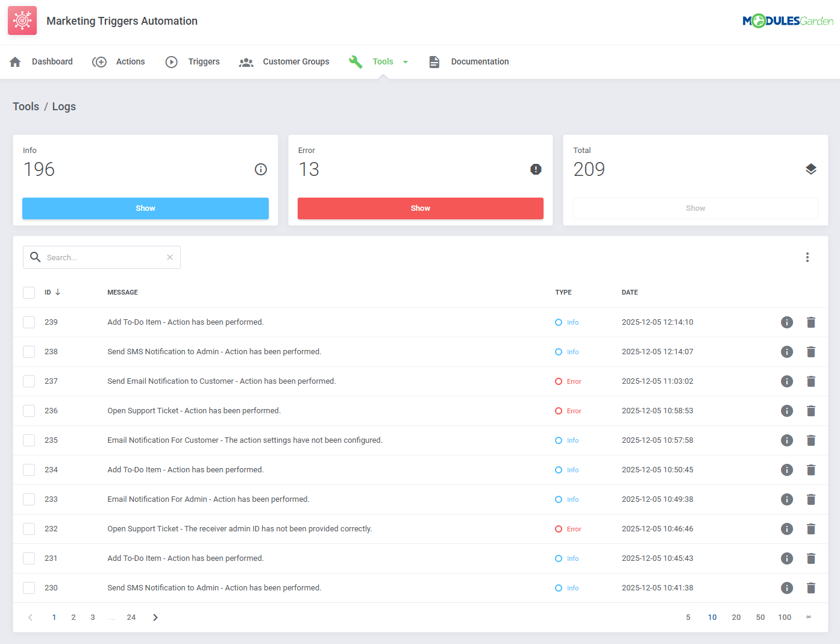Expand the Tools dropdown arrow

coord(405,61)
